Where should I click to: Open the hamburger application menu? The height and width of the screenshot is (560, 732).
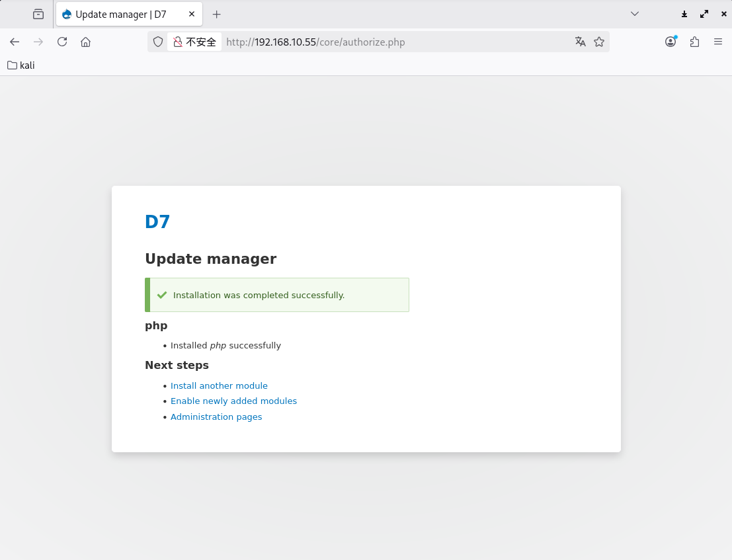[x=718, y=42]
